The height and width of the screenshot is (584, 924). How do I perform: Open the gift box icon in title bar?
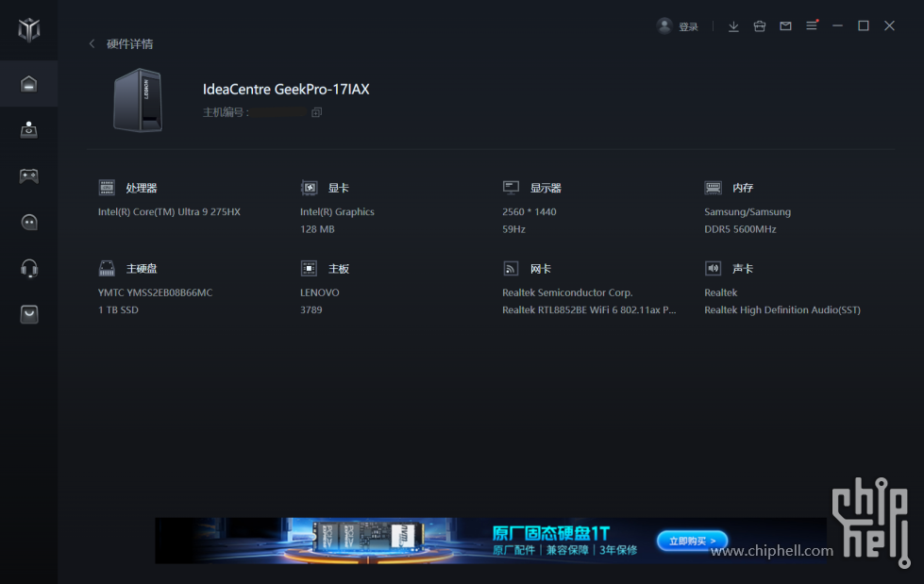760,25
